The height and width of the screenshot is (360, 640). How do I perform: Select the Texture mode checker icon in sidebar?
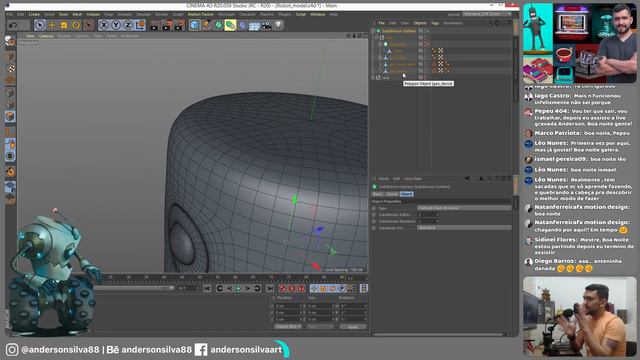click(x=10, y=69)
